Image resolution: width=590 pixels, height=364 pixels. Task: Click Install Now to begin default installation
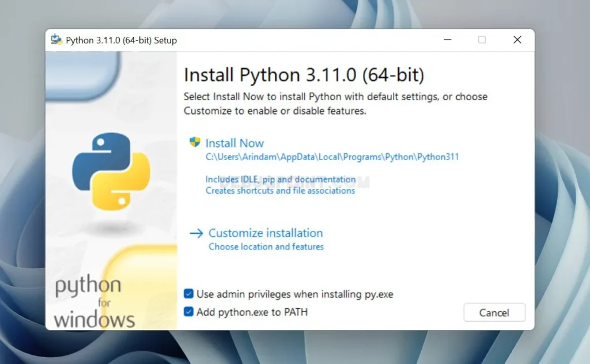235,143
